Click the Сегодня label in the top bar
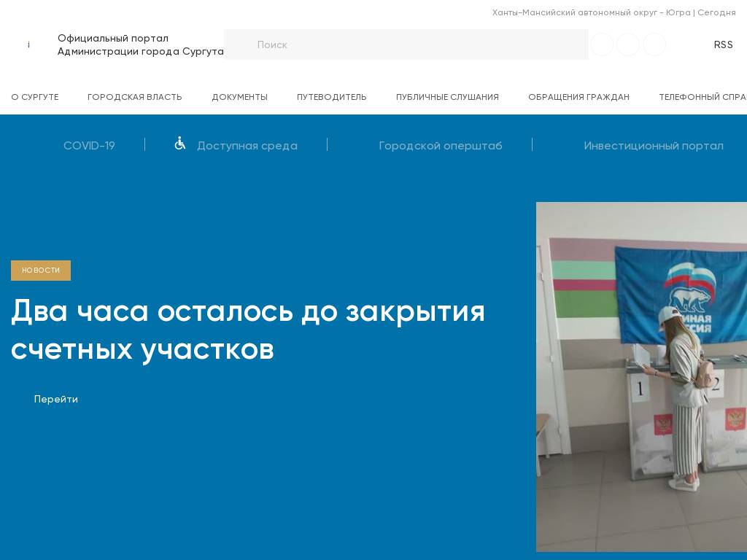The height and width of the screenshot is (560, 747). pos(716,12)
